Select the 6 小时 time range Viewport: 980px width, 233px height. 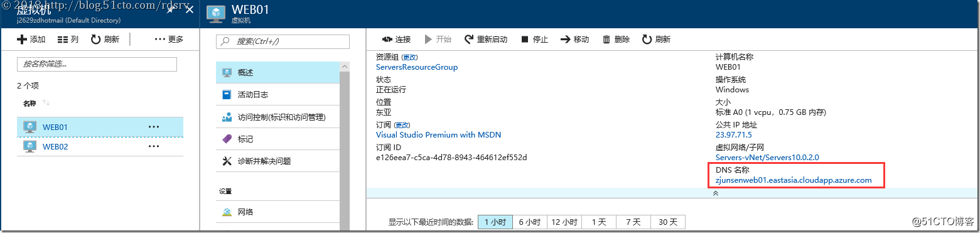tap(529, 222)
